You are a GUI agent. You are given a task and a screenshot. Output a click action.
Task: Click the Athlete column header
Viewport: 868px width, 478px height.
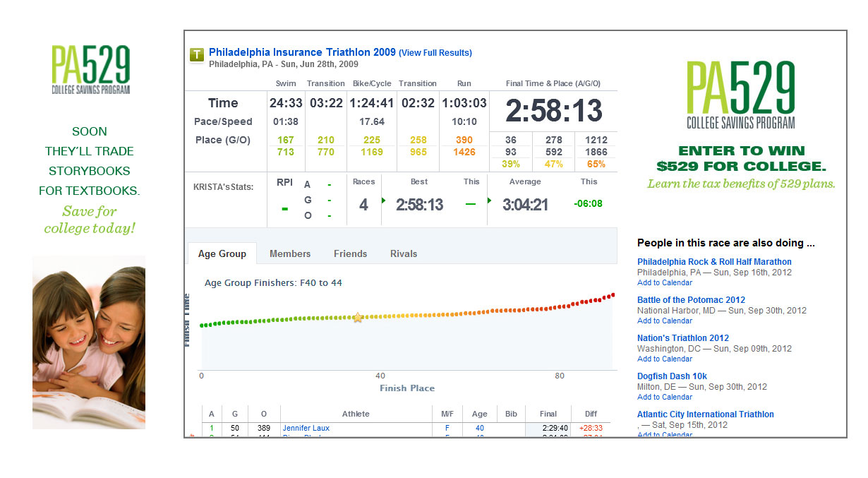(356, 414)
